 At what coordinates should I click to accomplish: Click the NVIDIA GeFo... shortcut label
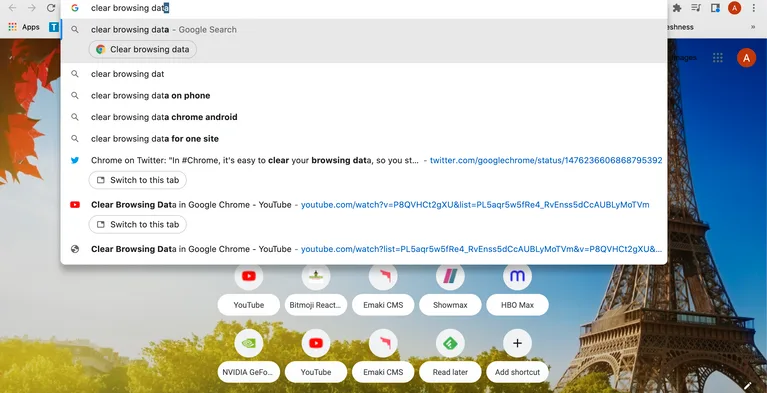[x=248, y=372]
